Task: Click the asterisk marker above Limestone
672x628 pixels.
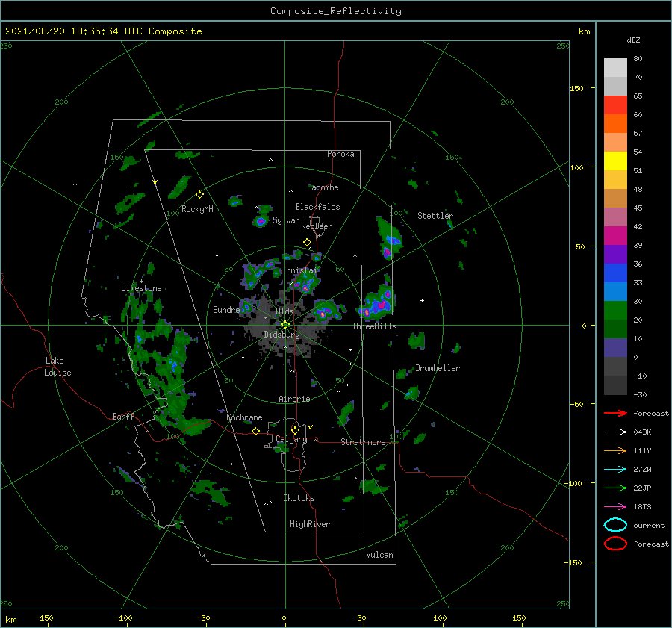Action: click(x=141, y=282)
